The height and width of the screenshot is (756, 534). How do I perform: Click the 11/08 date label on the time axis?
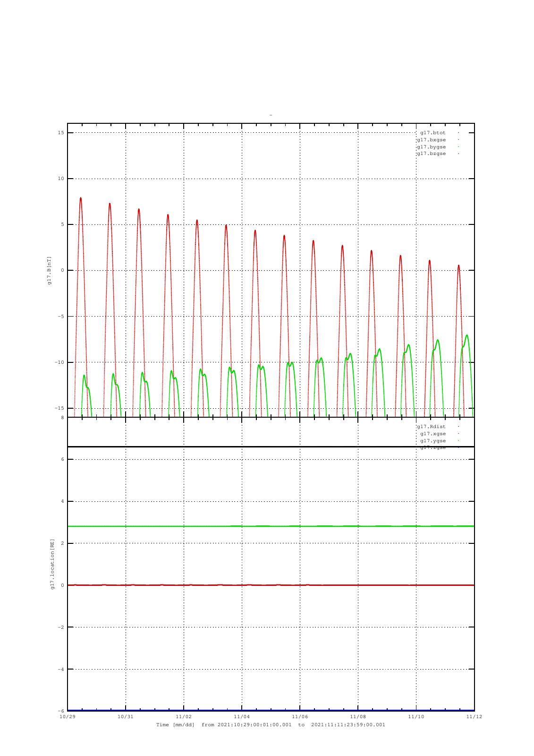pos(358,717)
